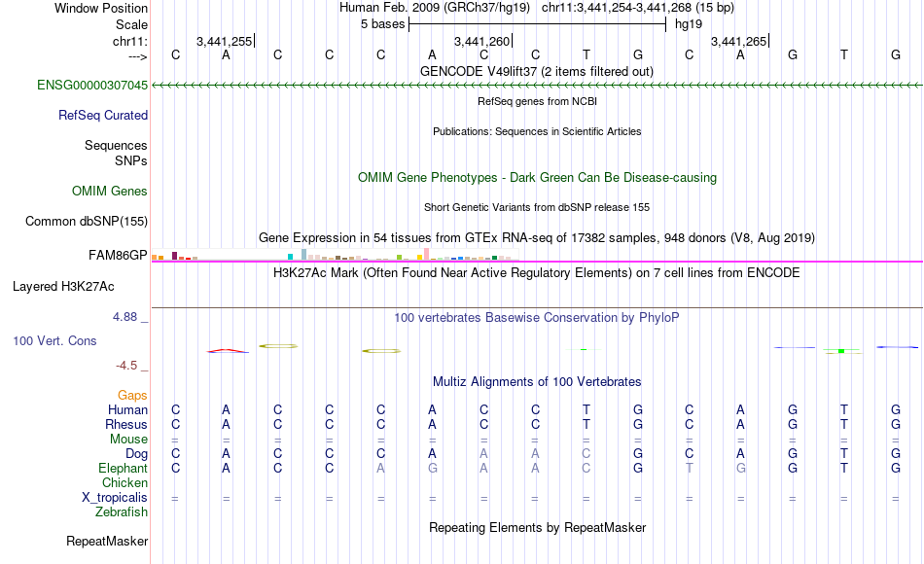Click Short Genetic Variants from dbSNP title

point(537,207)
